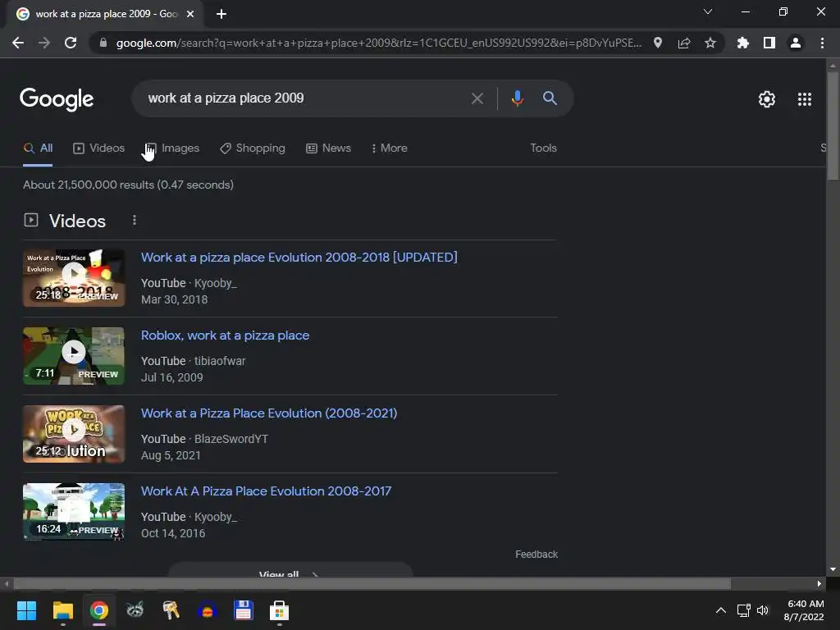The image size is (840, 630).
Task: Click the View all videos button
Action: click(x=290, y=570)
